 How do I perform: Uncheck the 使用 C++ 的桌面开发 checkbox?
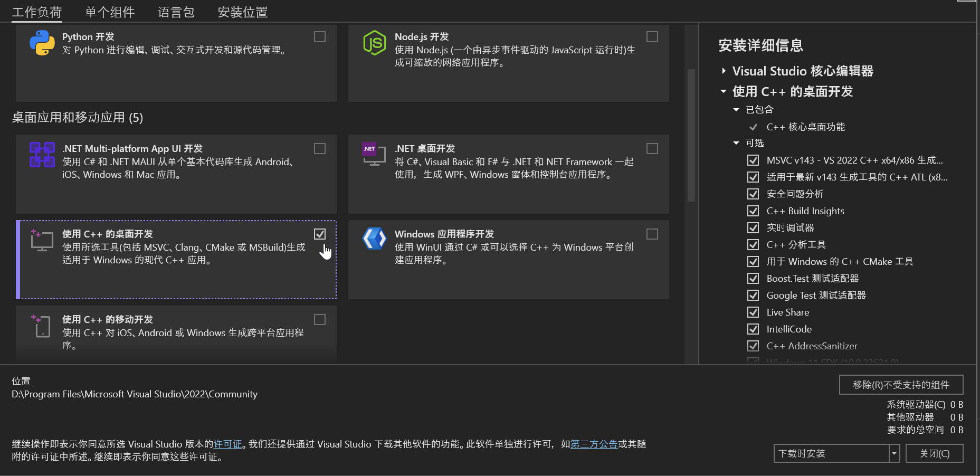click(320, 234)
